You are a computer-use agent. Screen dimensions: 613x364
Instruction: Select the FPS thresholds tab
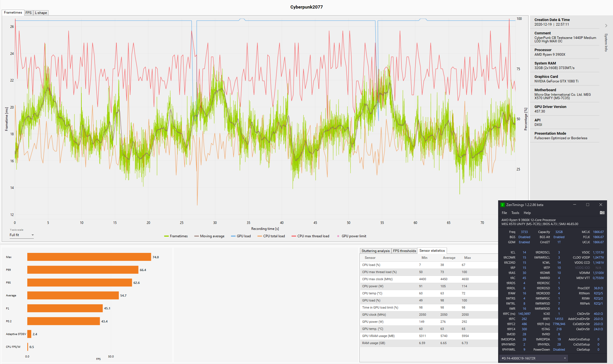404,251
